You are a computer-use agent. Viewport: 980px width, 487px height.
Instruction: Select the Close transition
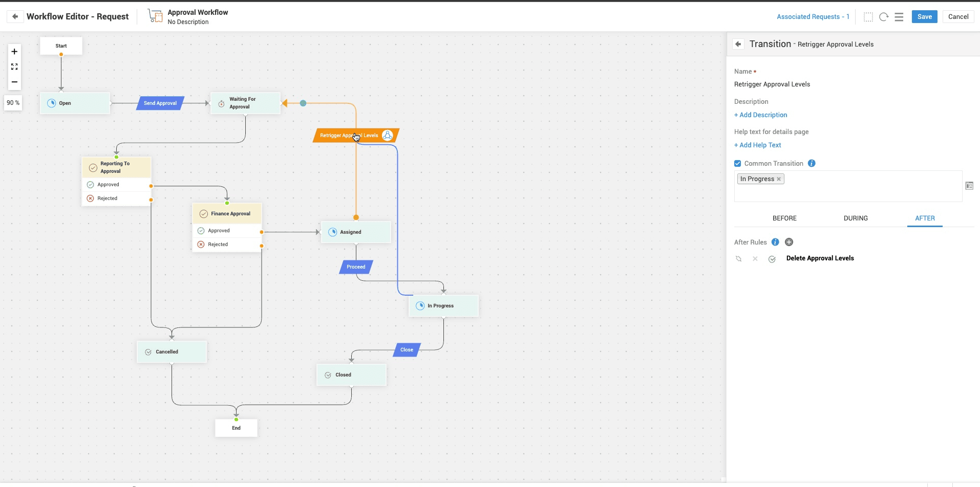tap(407, 350)
